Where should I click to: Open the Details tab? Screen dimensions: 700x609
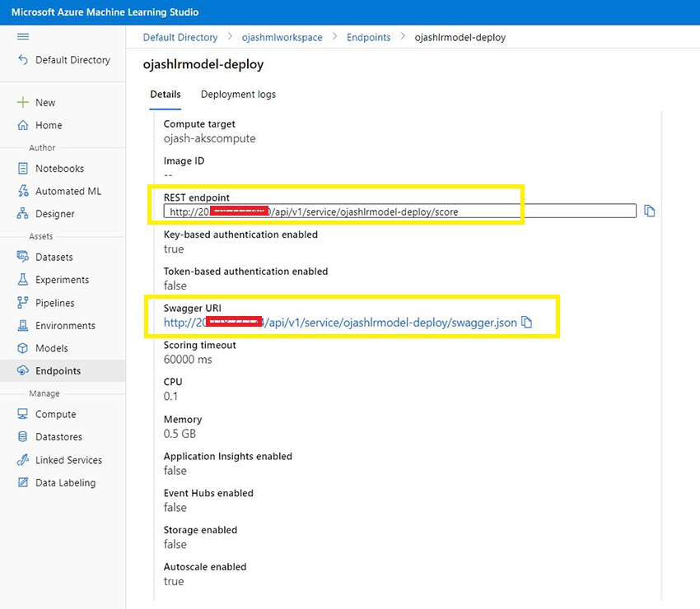point(166,94)
